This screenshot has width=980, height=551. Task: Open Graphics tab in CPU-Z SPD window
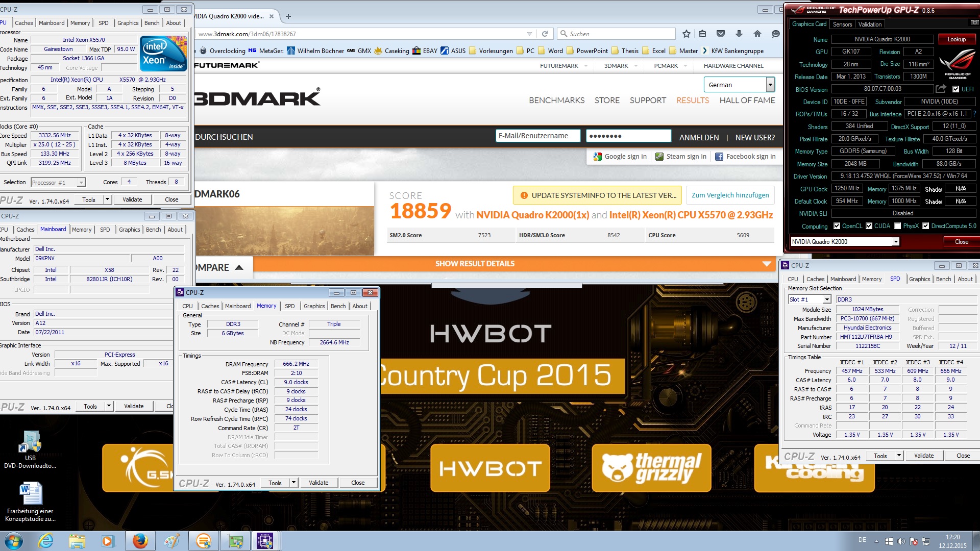[919, 279]
